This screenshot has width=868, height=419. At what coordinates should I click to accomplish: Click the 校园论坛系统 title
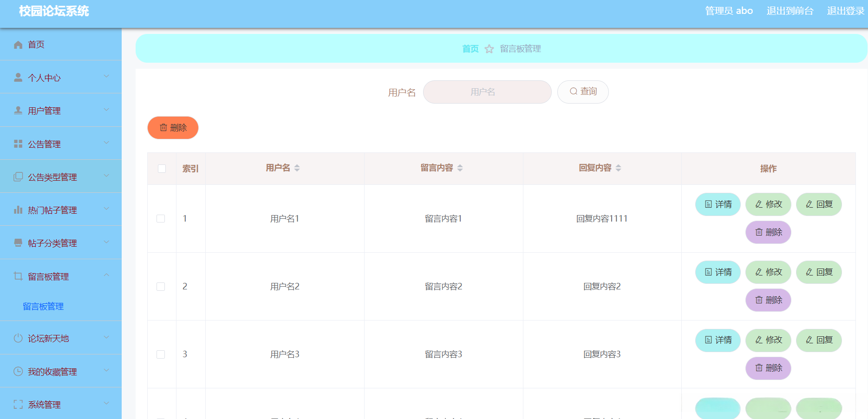click(54, 11)
